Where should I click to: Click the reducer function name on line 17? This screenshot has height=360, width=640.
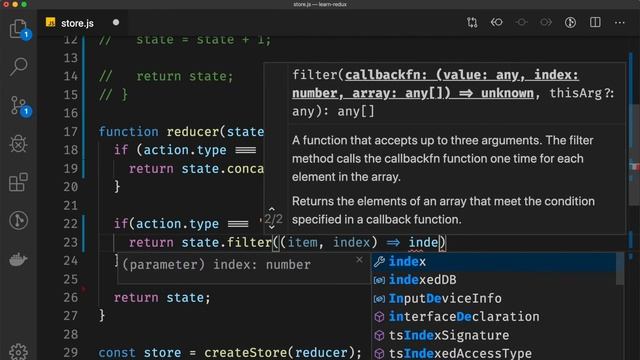pyautogui.click(x=193, y=132)
